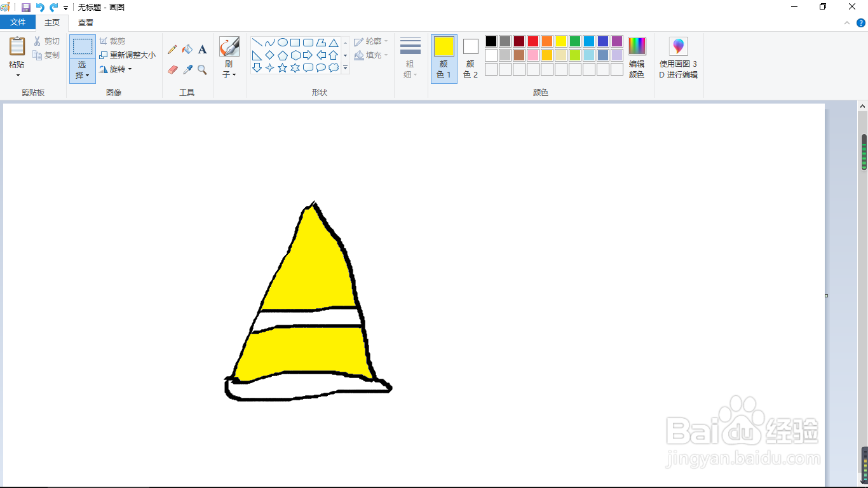Click the Brushes tool icon
868x488 pixels.
[x=229, y=46]
